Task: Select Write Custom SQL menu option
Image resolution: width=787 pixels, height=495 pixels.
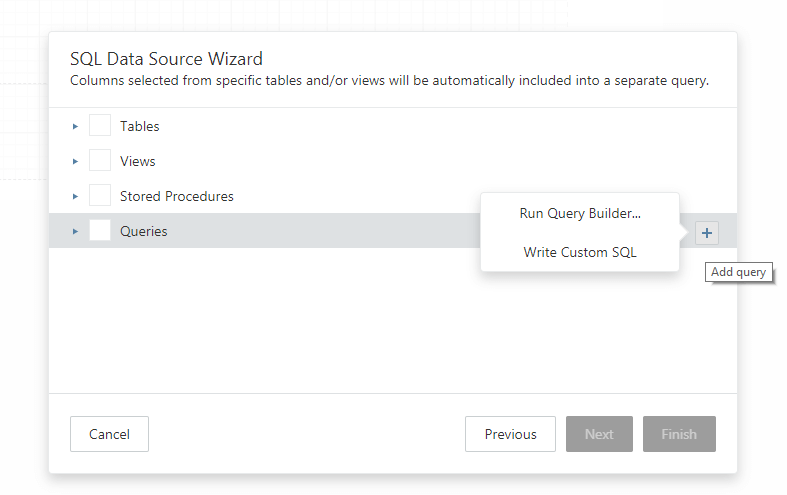Action: pyautogui.click(x=580, y=252)
